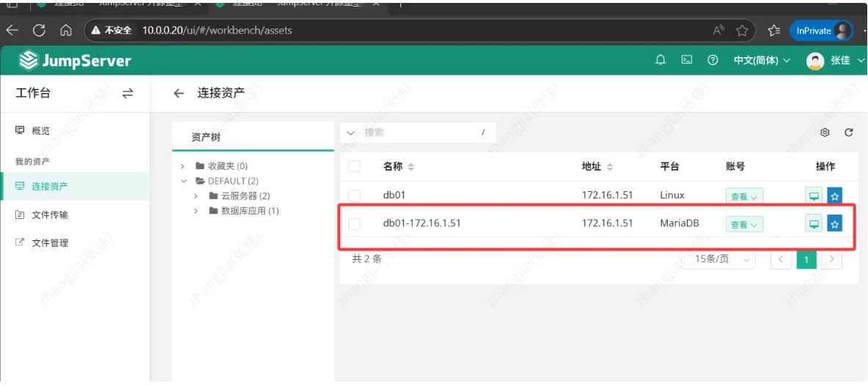Image resolution: width=868 pixels, height=386 pixels.
Task: Check the db01-172.16.1.51 row checkbox
Action: [354, 223]
